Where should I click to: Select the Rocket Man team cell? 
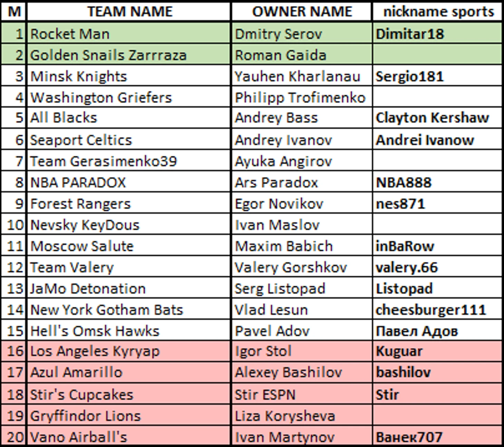click(x=129, y=34)
